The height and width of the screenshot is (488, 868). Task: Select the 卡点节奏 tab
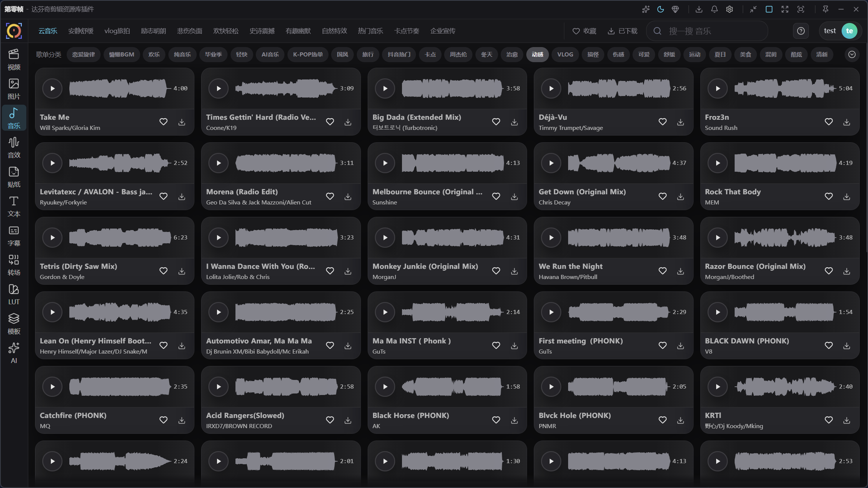tap(406, 31)
